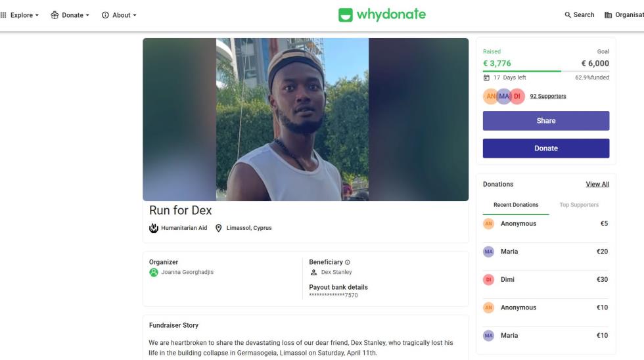644x360 pixels.
Task: Click the Humanitarian Aid category icon
Action: pyautogui.click(x=154, y=228)
